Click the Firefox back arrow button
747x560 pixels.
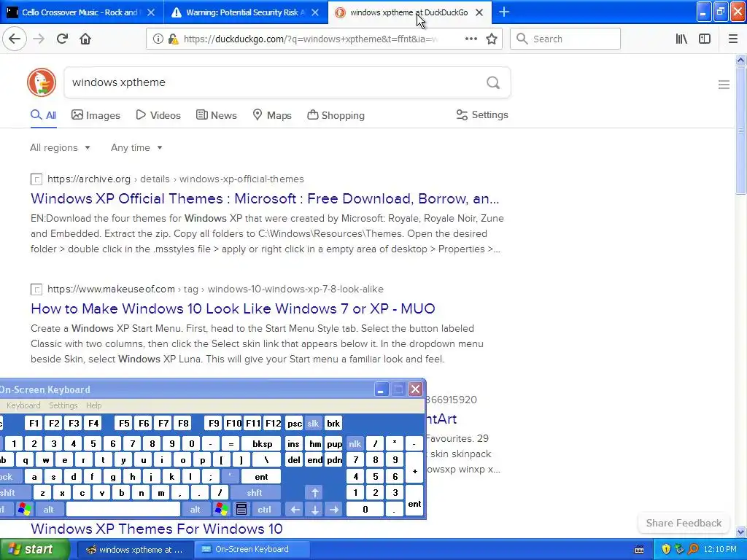pos(15,39)
